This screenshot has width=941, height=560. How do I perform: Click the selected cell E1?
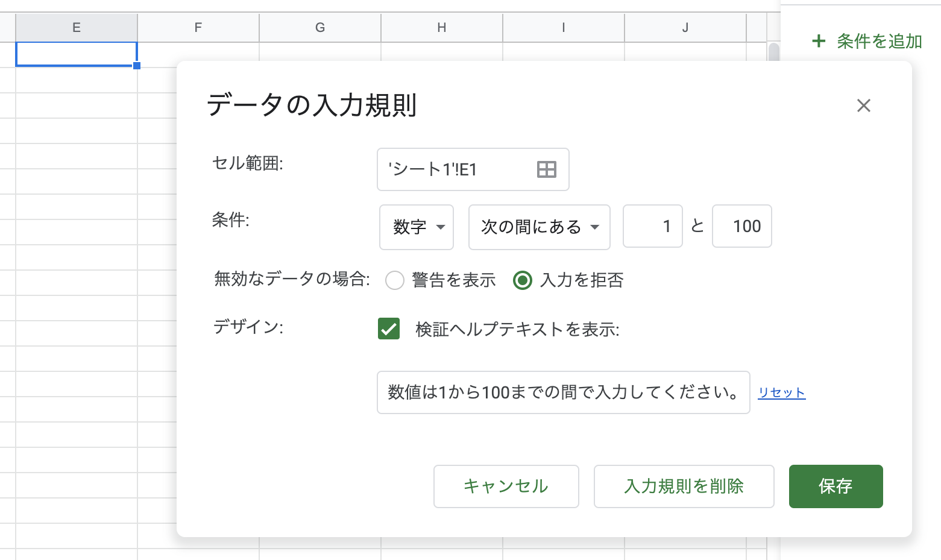coord(77,54)
